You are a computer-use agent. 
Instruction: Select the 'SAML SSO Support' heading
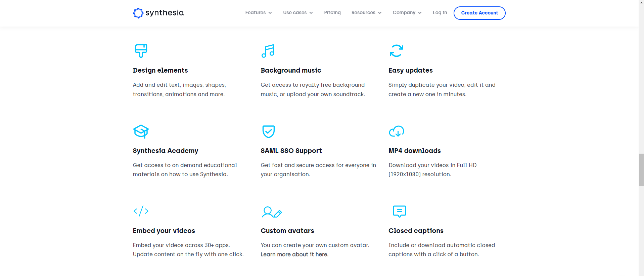[291, 151]
